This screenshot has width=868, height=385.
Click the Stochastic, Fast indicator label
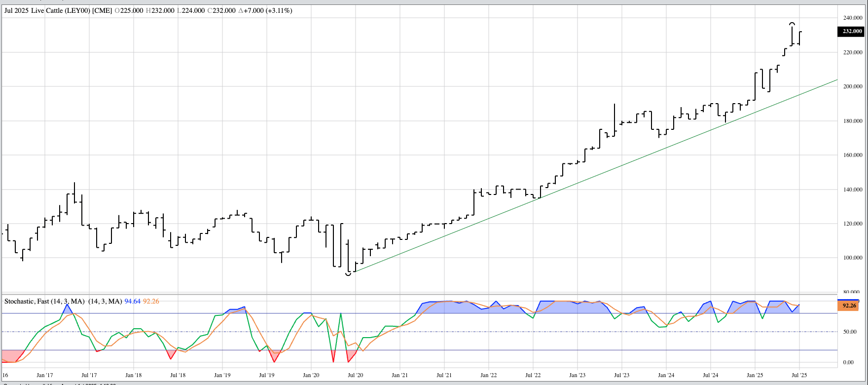click(x=44, y=301)
